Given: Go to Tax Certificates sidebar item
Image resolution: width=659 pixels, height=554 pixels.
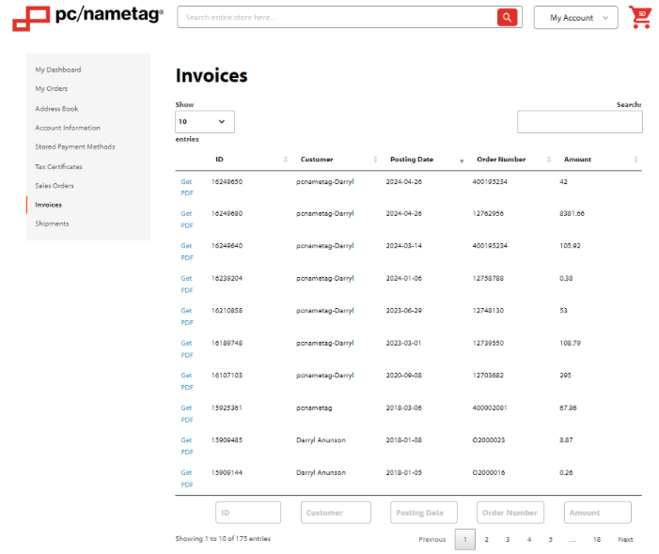Looking at the screenshot, I should tap(59, 166).
